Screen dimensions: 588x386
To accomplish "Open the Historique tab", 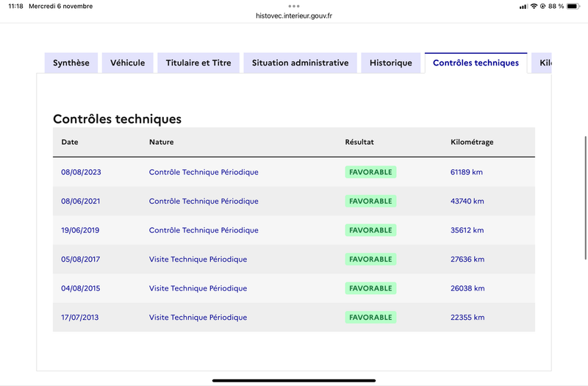I will point(391,63).
